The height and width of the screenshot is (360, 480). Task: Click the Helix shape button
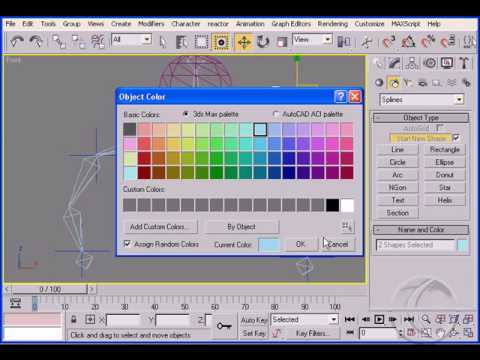pyautogui.click(x=445, y=200)
